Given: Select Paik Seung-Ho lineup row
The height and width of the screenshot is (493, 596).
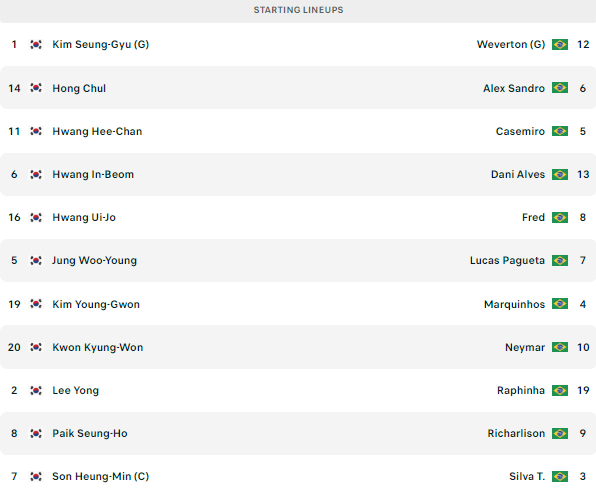Looking at the screenshot, I should click(x=298, y=433).
